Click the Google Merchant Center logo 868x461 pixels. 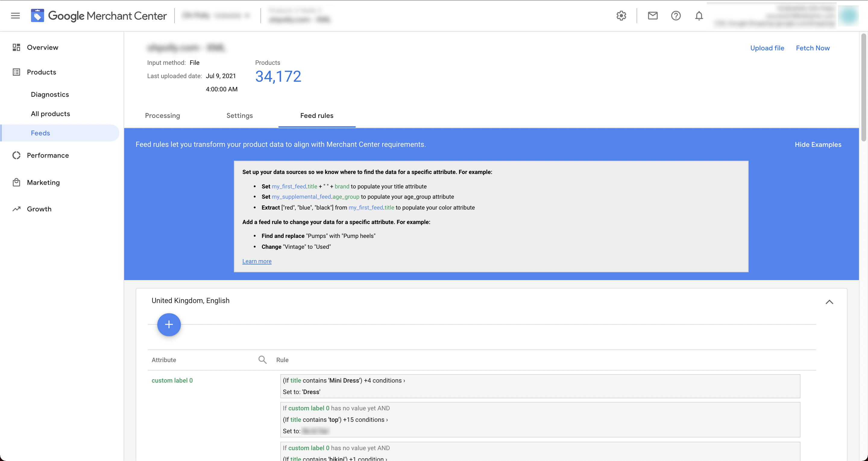[99, 15]
